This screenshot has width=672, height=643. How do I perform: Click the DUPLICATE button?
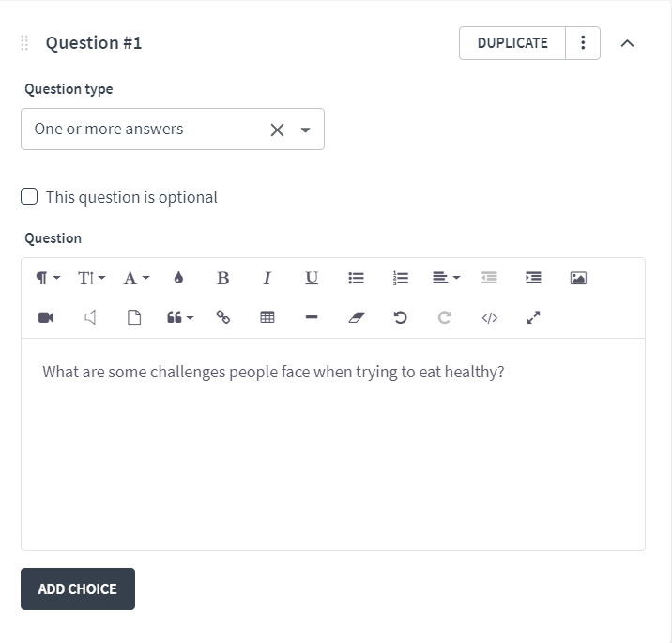512,43
